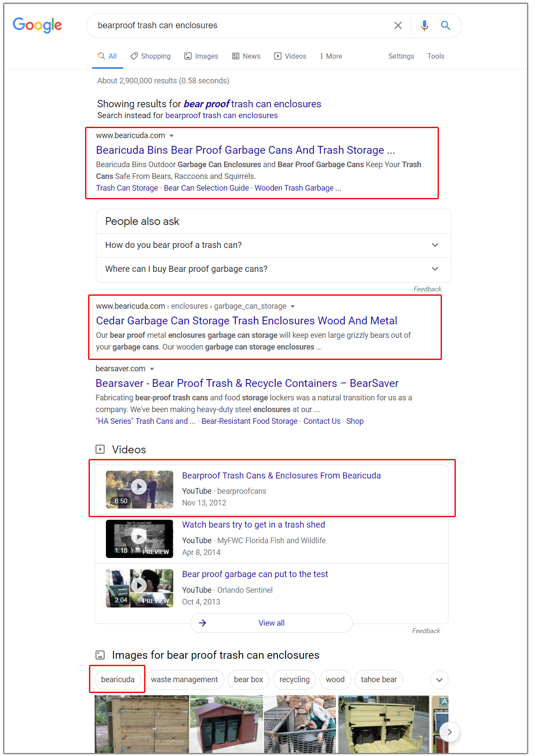Open the Wooden Trash Garbage sitelink
The image size is (537, 756).
(x=298, y=188)
